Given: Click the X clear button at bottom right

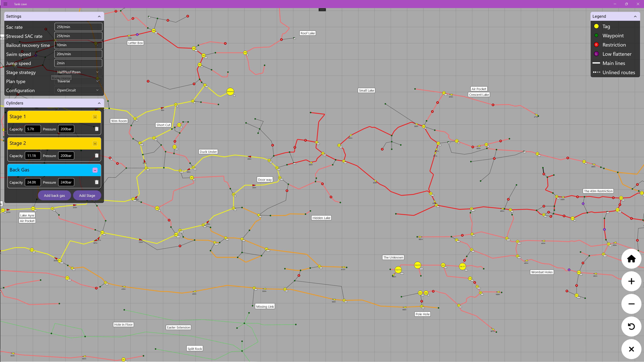Looking at the screenshot, I should [631, 349].
